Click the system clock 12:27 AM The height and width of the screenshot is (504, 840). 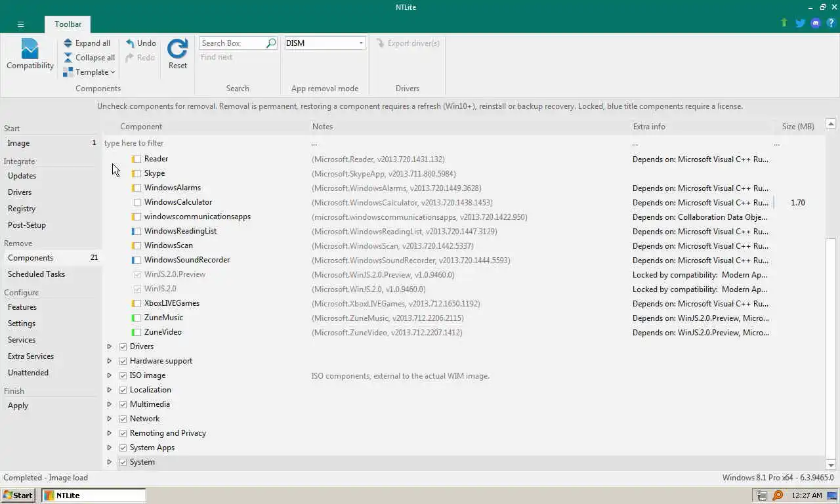click(x=807, y=495)
